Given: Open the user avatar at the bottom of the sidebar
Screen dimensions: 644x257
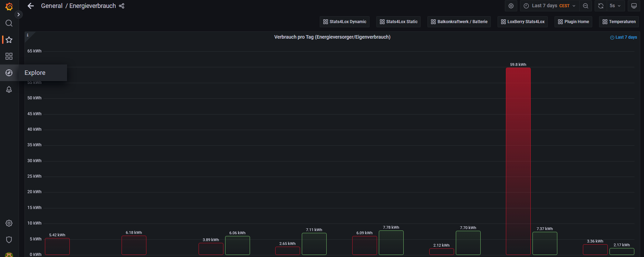Looking at the screenshot, I should pos(9,255).
